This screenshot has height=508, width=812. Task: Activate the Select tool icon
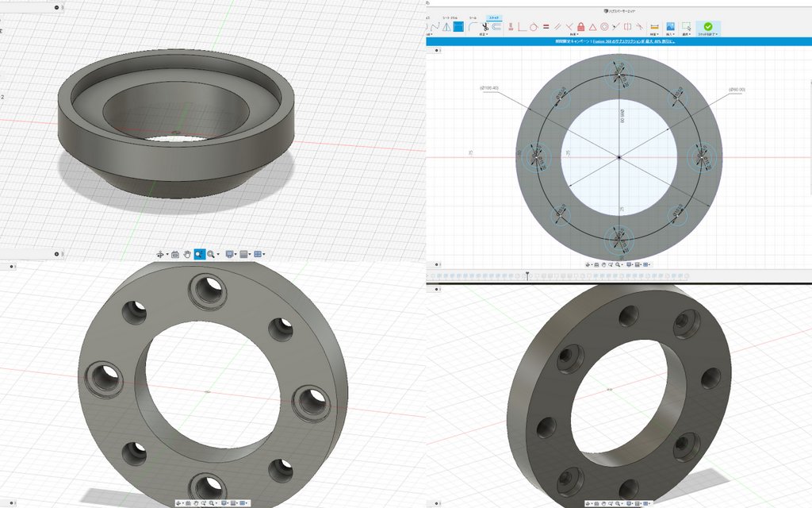pos(687,26)
